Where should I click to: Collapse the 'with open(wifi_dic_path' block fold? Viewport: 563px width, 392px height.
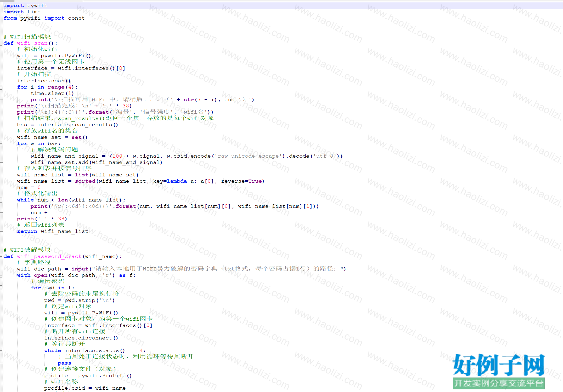(x=1, y=275)
